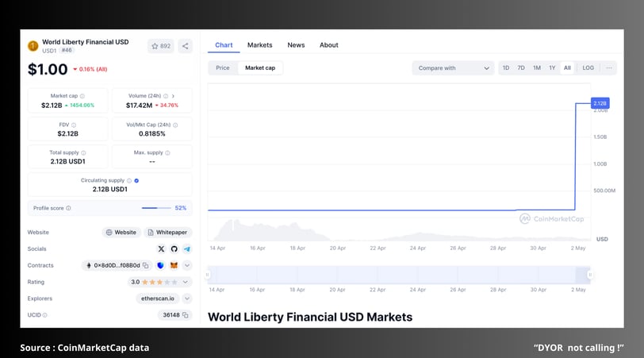Image resolution: width=644 pixels, height=358 pixels.
Task: Click Vol/Mkt Cap (24h) info icon
Action: [175, 125]
